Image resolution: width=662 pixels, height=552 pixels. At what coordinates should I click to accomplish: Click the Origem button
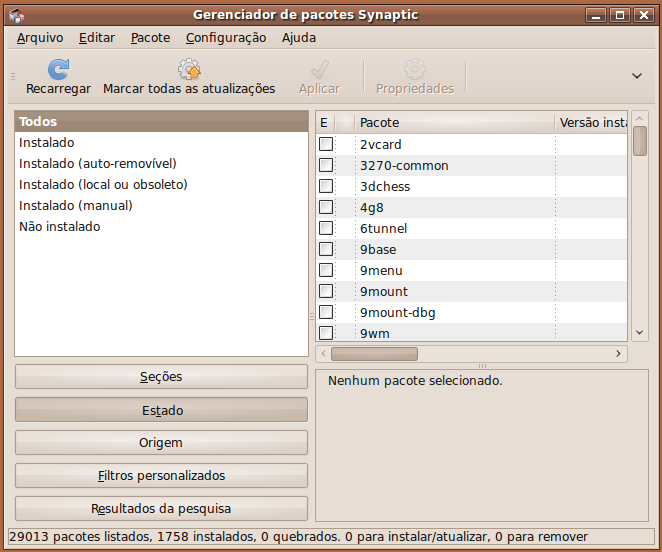point(161,443)
